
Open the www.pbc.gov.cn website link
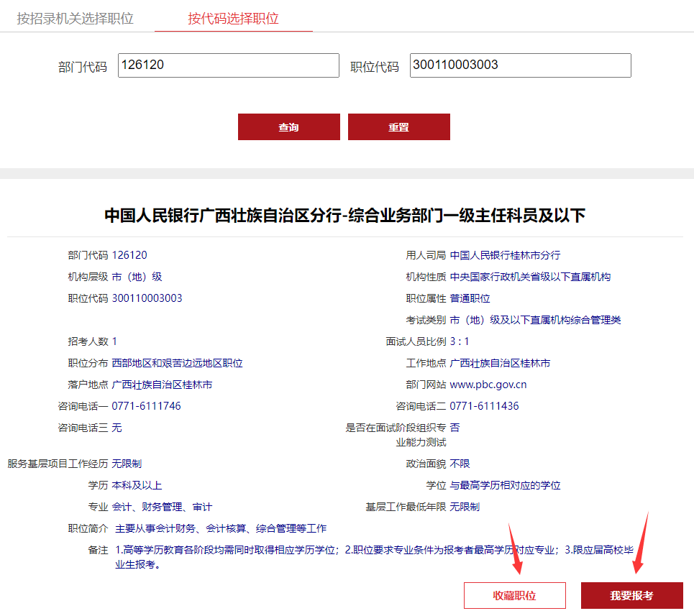pyautogui.click(x=488, y=385)
